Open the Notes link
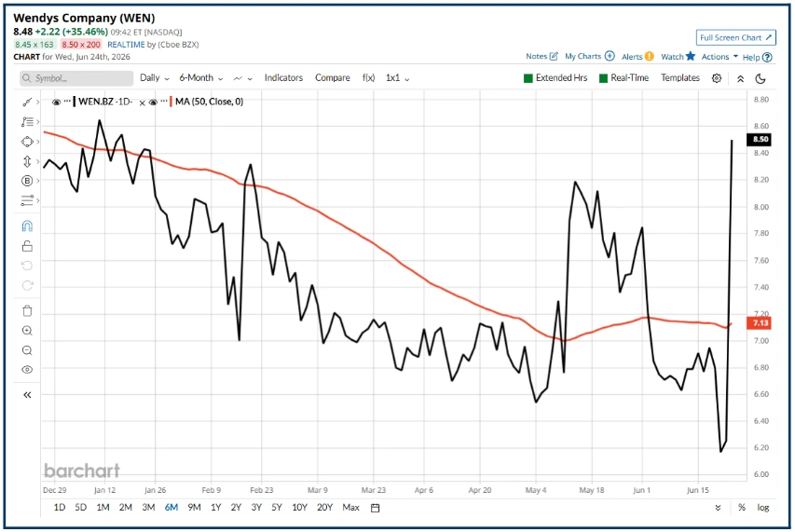Image resolution: width=795 pixels, height=532 pixels. (541, 56)
